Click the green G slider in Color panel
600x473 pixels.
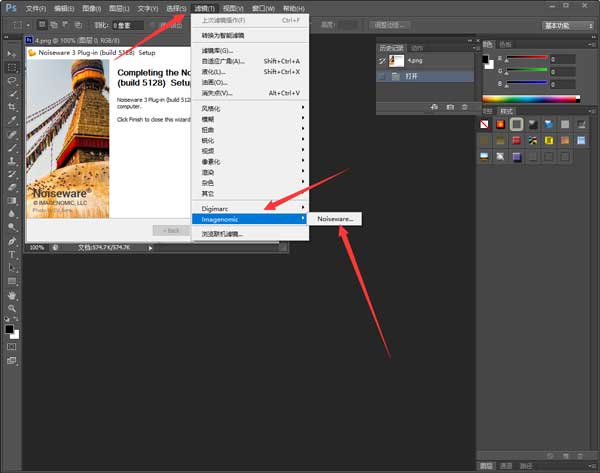pos(527,70)
